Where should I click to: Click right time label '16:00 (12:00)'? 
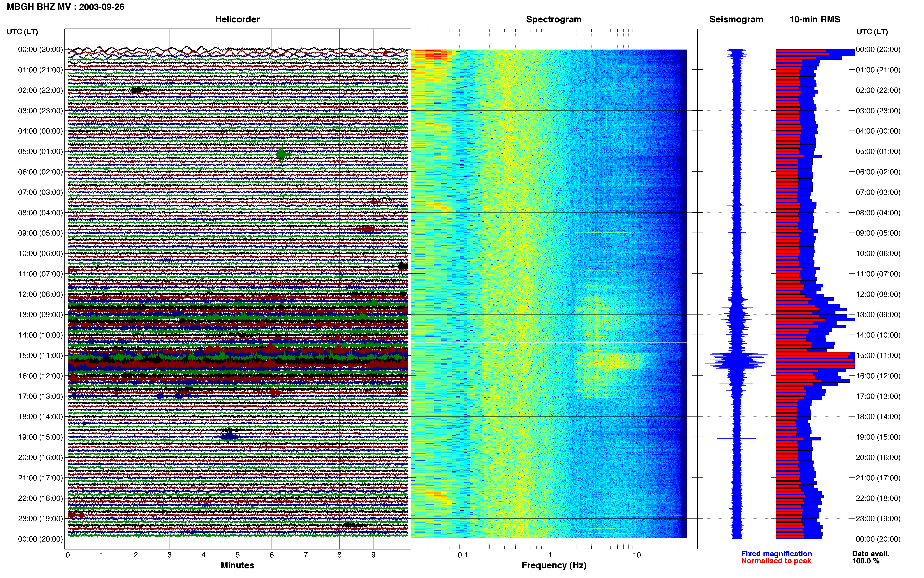pos(878,376)
